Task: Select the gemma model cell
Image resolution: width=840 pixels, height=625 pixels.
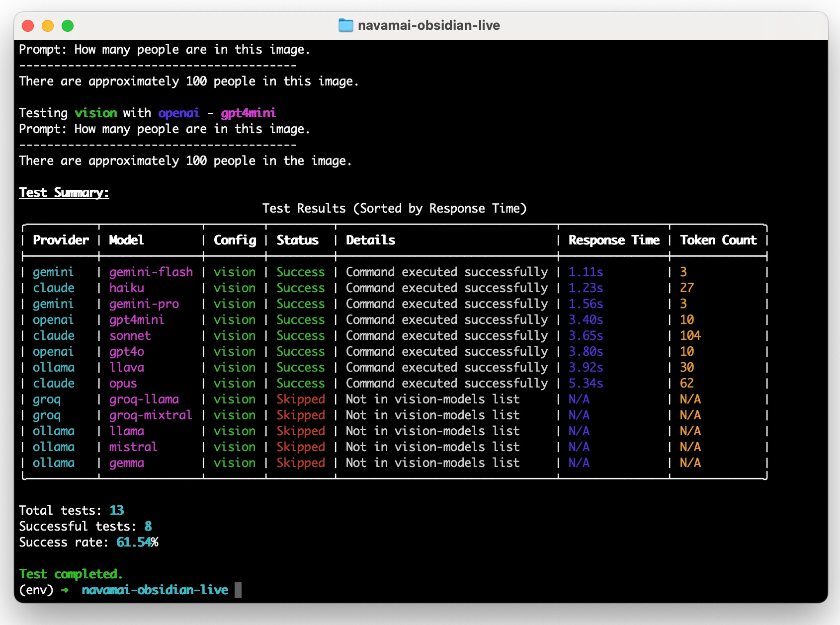Action: [127, 463]
